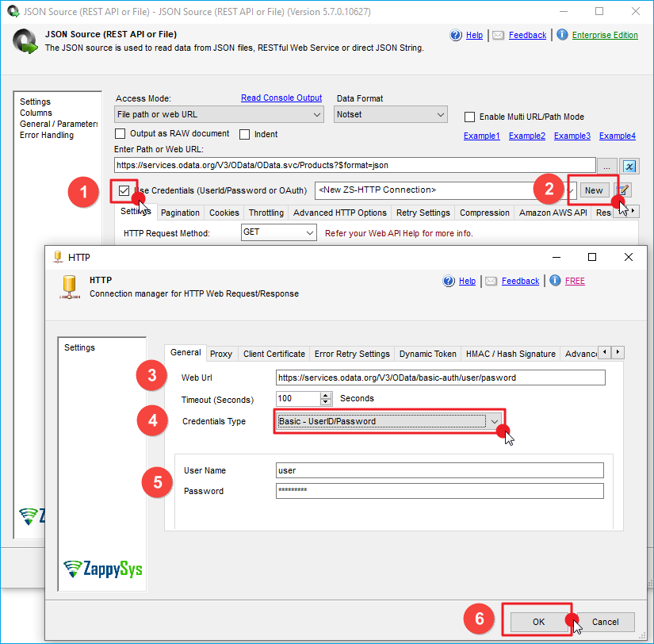The height and width of the screenshot is (644, 654).
Task: Click the Help icon in JSON Source header
Action: (x=456, y=35)
